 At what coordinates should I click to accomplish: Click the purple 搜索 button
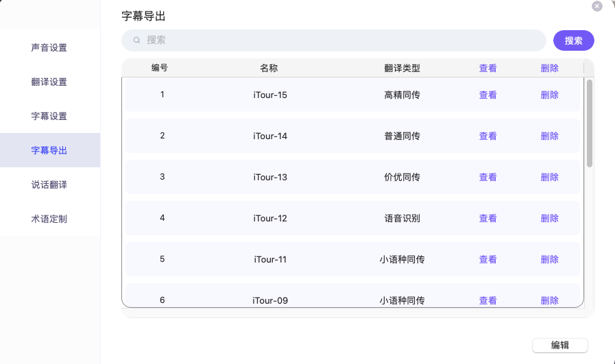[573, 40]
